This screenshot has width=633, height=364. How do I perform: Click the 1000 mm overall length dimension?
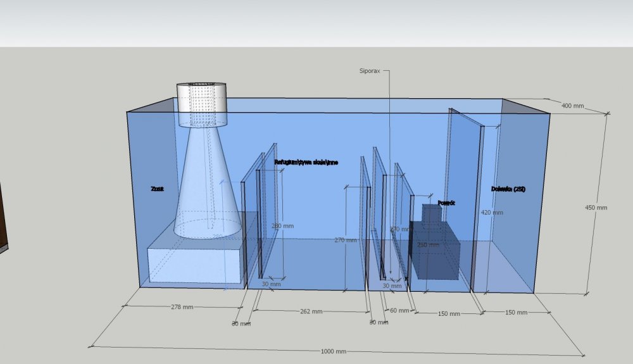[x=332, y=351]
